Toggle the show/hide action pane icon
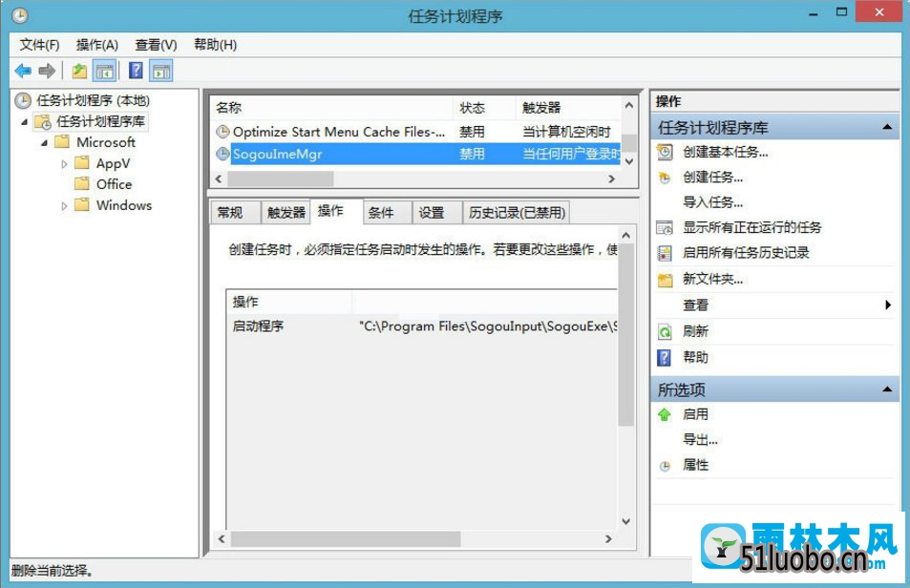The image size is (910, 588). pyautogui.click(x=161, y=71)
